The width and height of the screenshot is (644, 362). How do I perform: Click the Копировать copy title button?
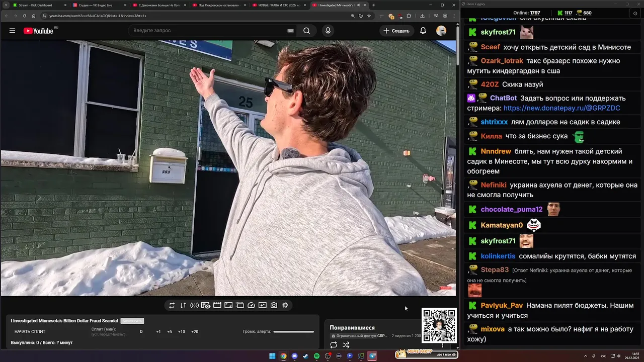(x=132, y=321)
